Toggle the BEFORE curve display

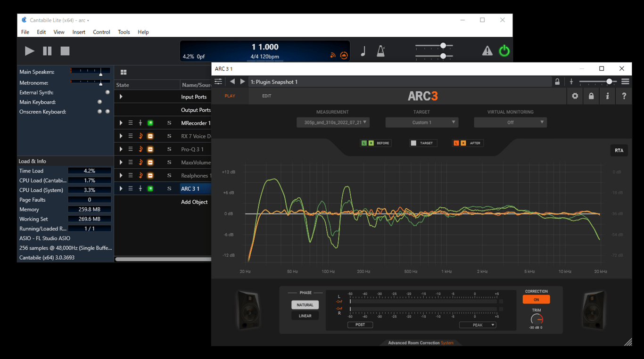pos(376,143)
